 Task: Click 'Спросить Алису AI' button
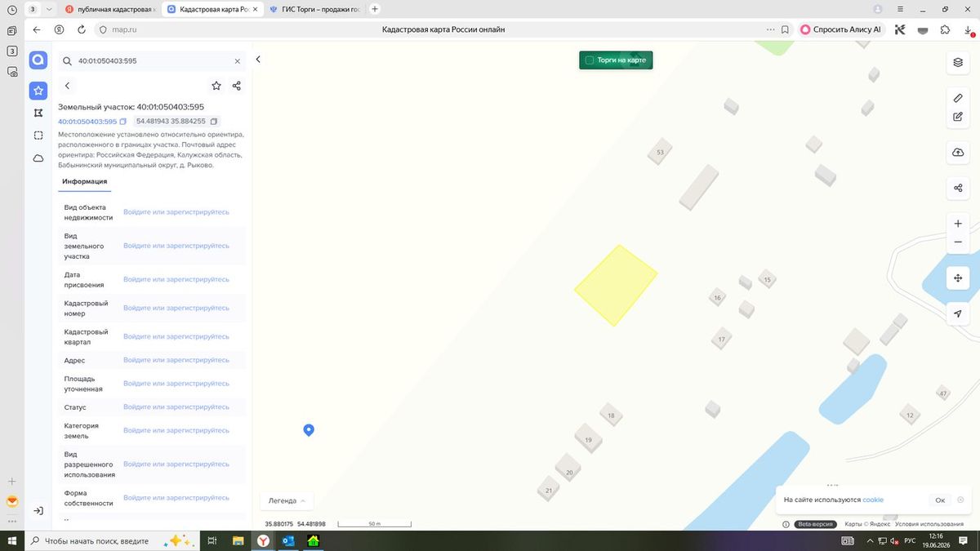tap(841, 29)
